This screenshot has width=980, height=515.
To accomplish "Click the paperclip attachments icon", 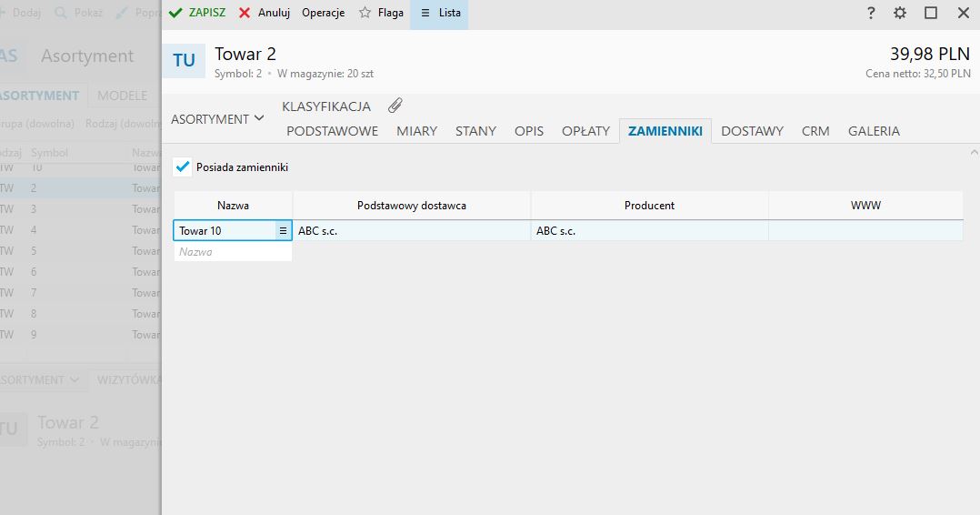I will click(395, 106).
